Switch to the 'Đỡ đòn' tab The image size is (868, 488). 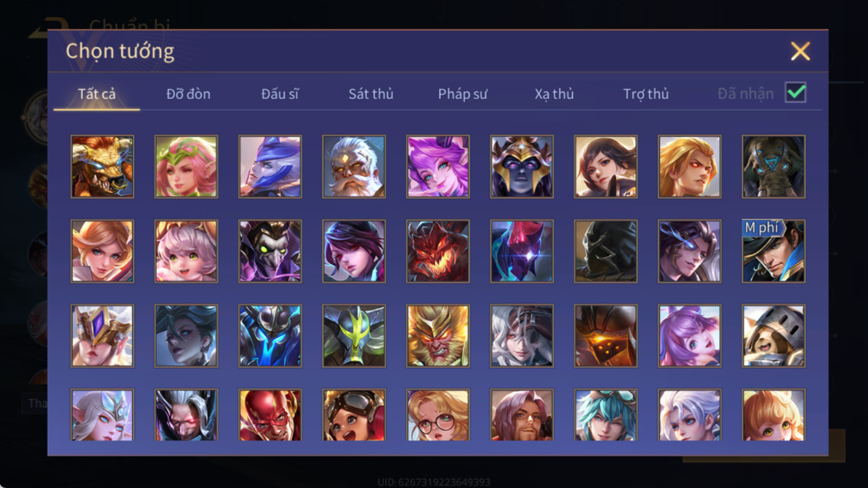tap(188, 95)
